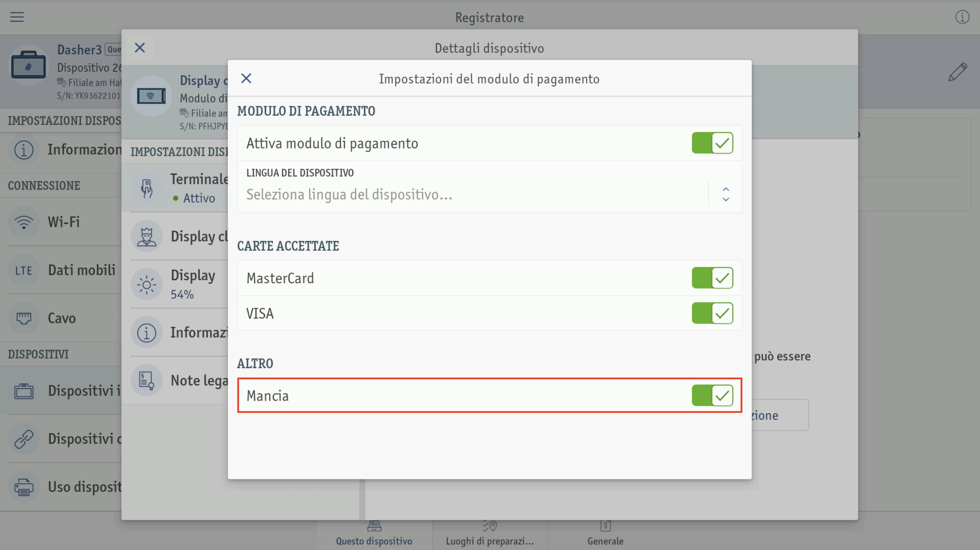Click the info icon in top bar
The image size is (980, 550).
962,17
